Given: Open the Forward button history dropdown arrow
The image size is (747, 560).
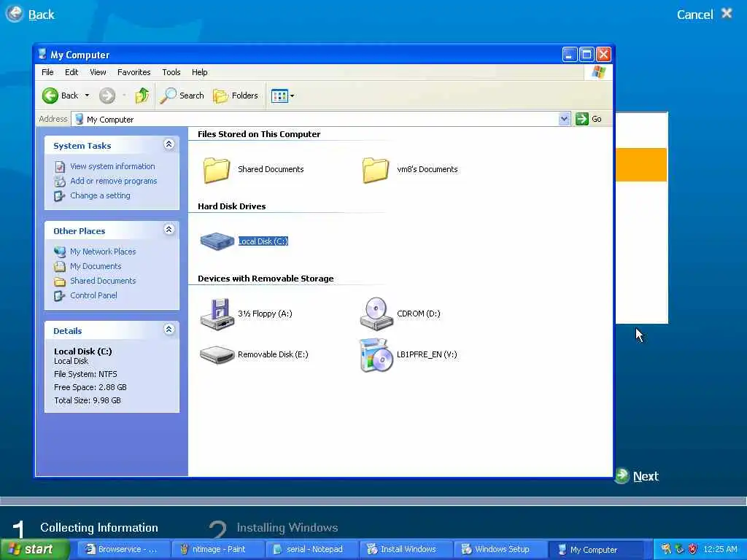Looking at the screenshot, I should [x=124, y=96].
